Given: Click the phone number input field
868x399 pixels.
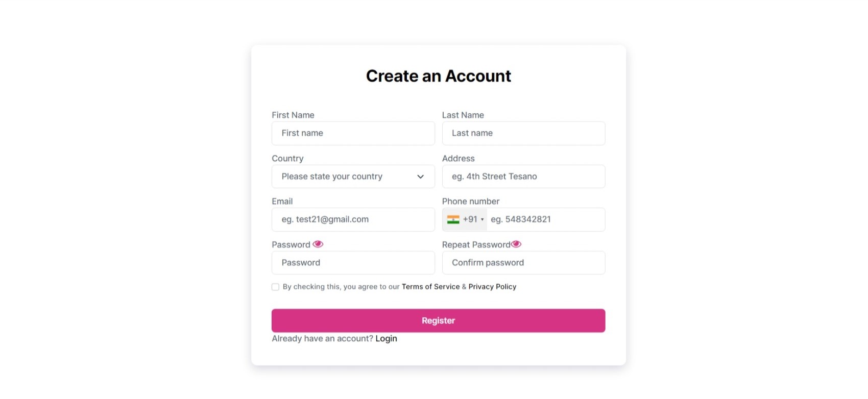Looking at the screenshot, I should pos(545,219).
